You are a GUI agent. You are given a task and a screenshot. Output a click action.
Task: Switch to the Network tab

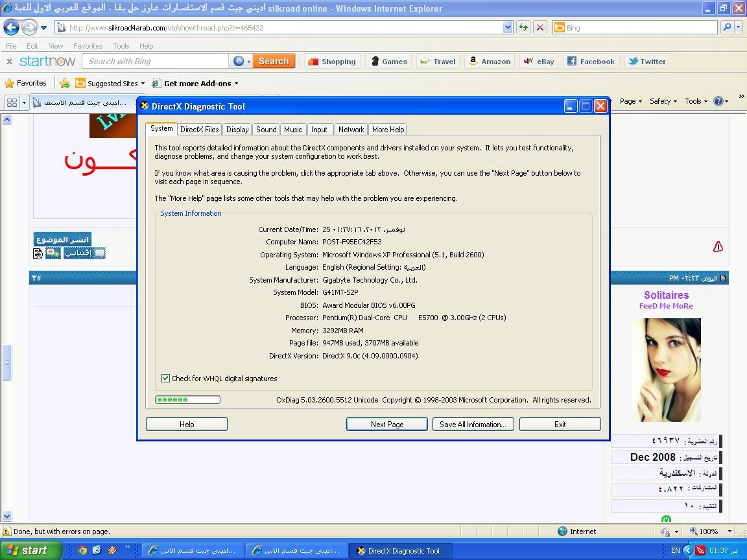[x=351, y=130]
